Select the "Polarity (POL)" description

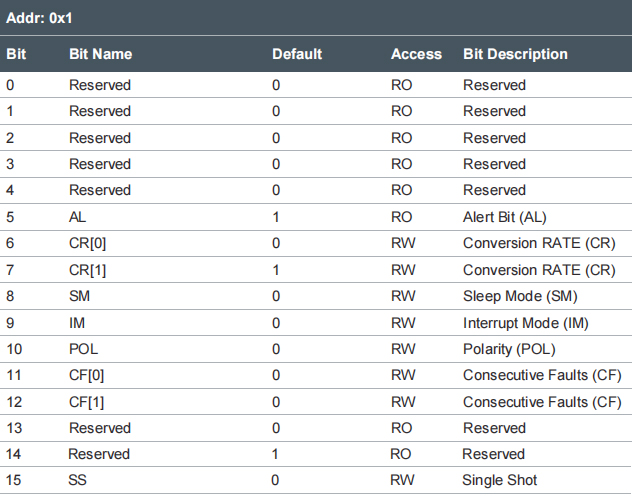[x=509, y=349]
